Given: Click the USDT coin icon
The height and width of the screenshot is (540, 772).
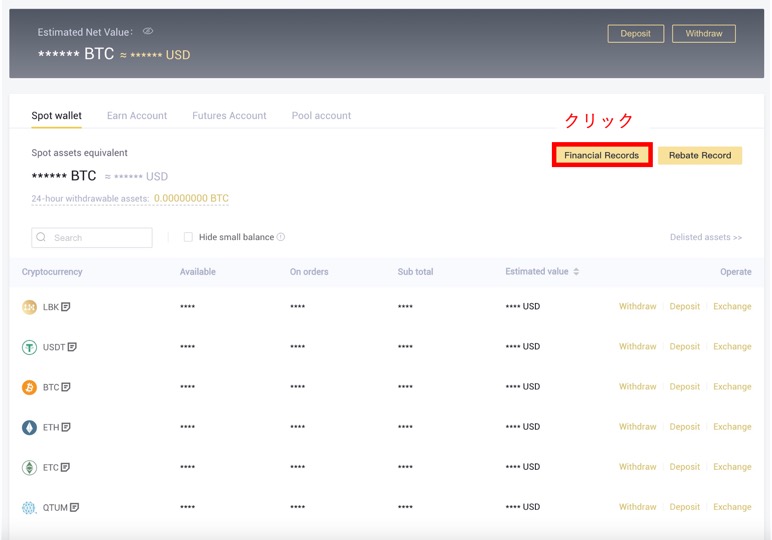Looking at the screenshot, I should [29, 347].
